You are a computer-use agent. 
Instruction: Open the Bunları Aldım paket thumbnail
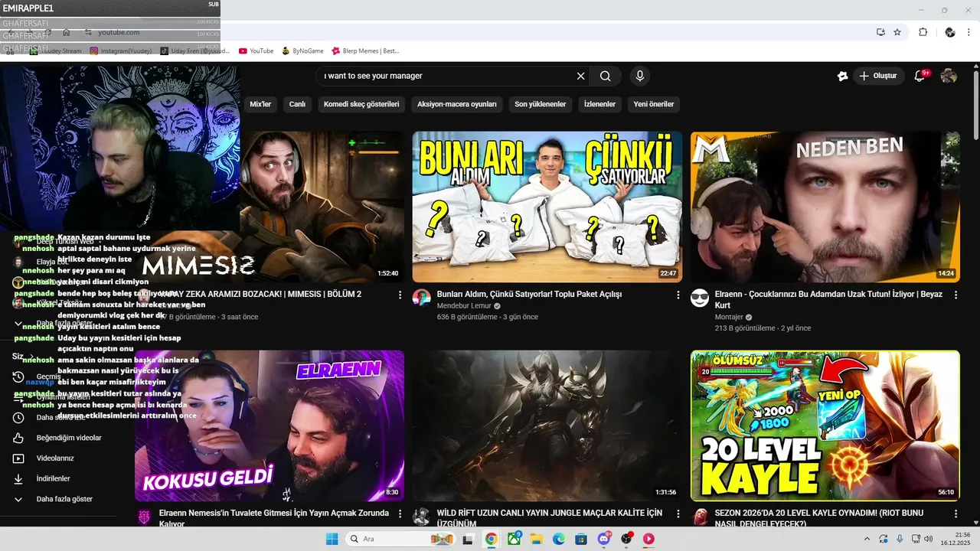pyautogui.click(x=547, y=207)
